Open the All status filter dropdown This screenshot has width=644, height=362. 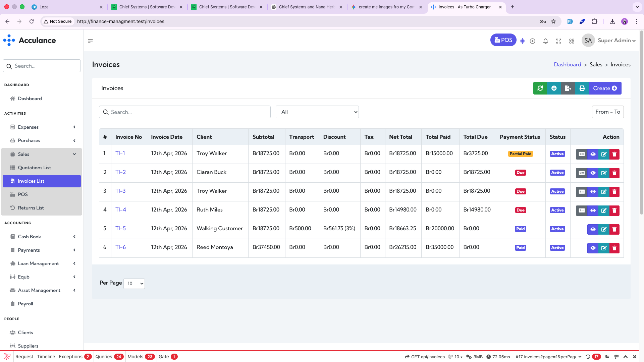coord(317,112)
